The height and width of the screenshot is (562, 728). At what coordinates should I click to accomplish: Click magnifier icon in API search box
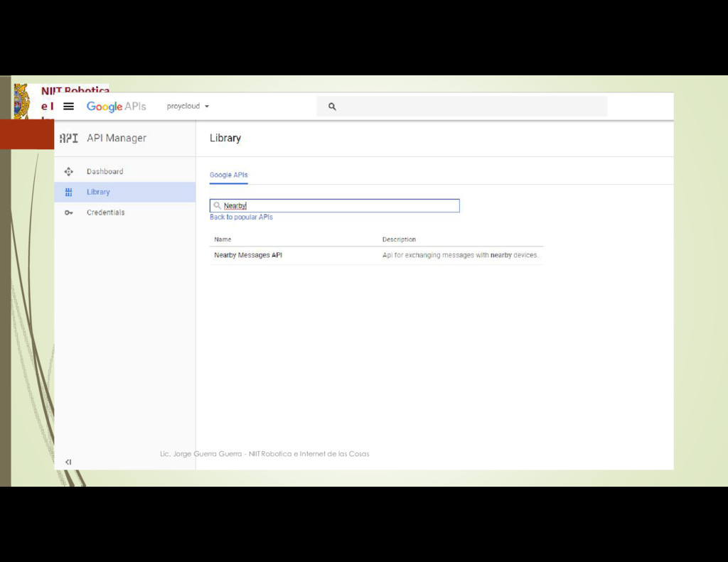pyautogui.click(x=217, y=205)
